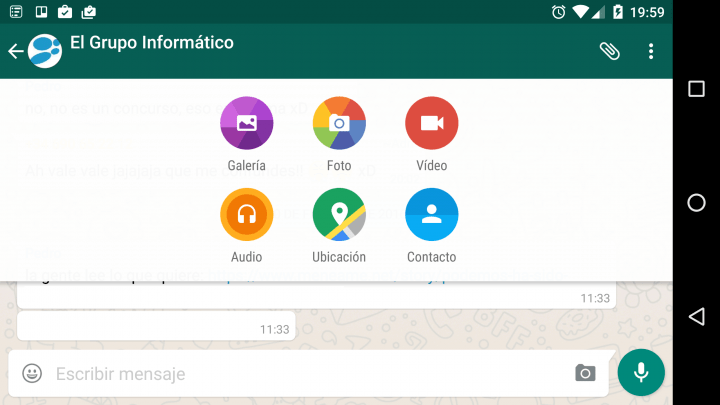Tap Android recent apps square button
This screenshot has height=405, width=720.
pyautogui.click(x=696, y=89)
